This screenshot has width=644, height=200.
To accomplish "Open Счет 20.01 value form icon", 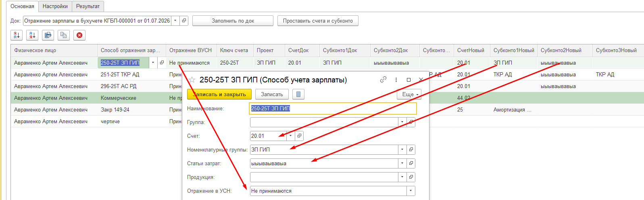I will coord(299,136).
